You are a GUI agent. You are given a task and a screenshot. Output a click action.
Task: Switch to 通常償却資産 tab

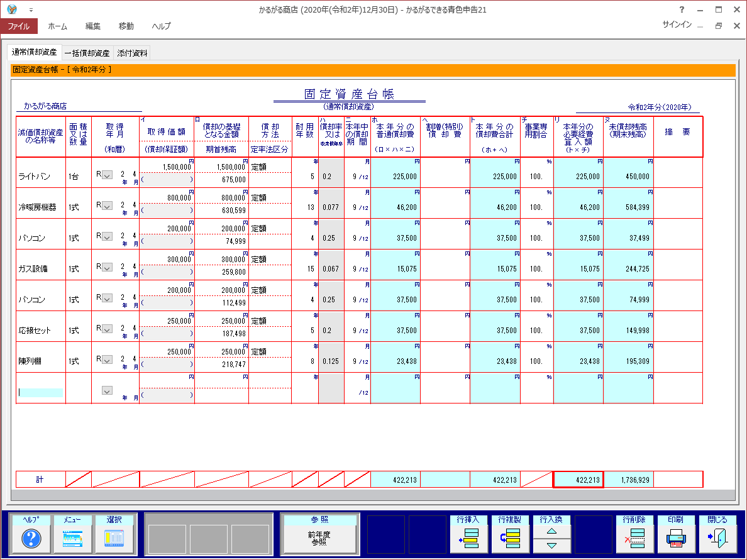[x=35, y=52]
